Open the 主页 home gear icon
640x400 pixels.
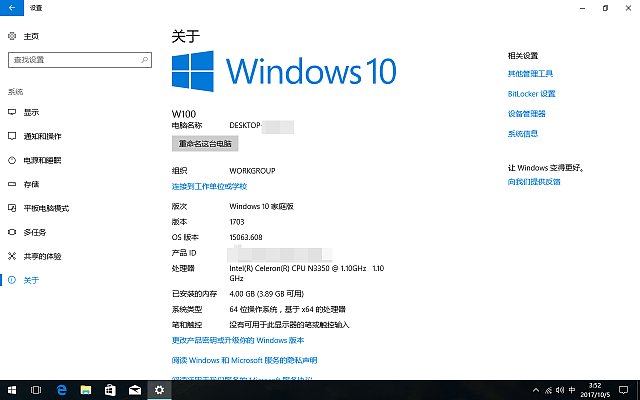(x=12, y=36)
